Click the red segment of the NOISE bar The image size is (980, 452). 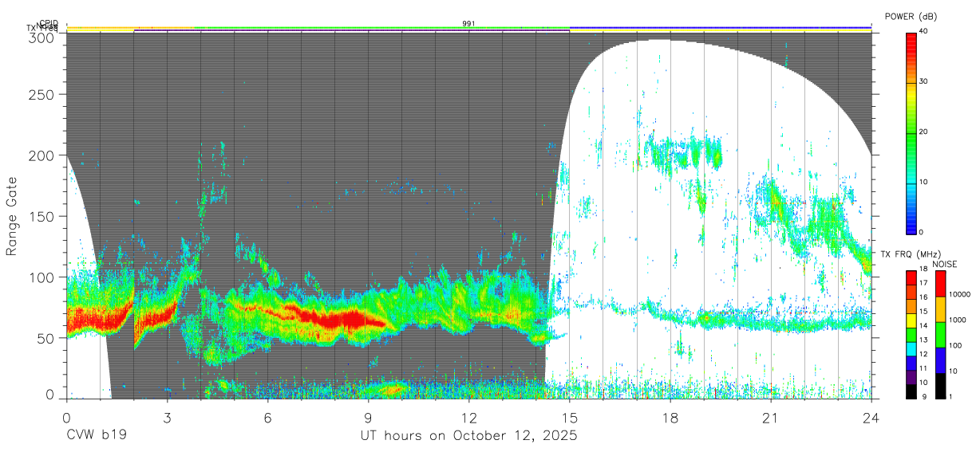point(940,284)
